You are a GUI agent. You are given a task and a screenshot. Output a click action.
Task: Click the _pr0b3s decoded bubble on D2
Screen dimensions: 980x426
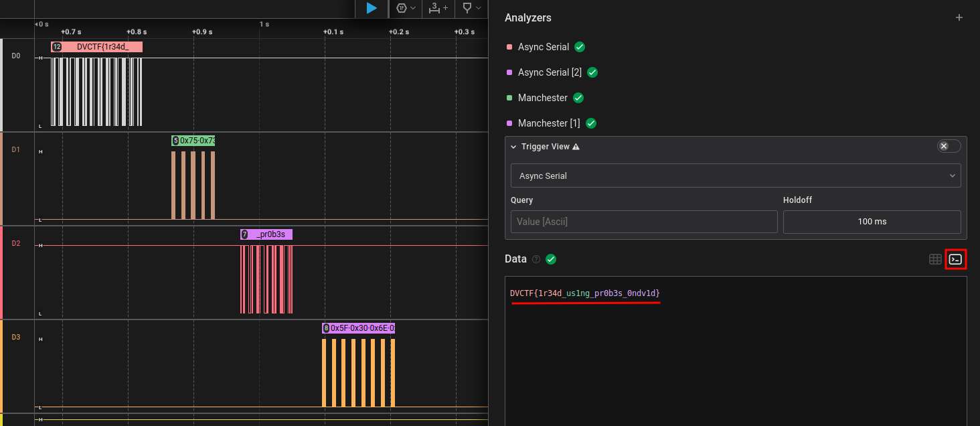point(266,234)
